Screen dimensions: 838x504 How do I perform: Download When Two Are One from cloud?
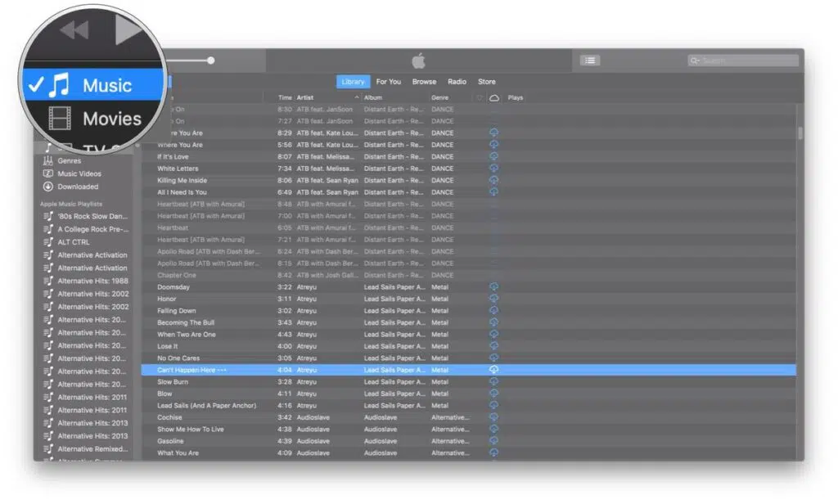(x=493, y=334)
